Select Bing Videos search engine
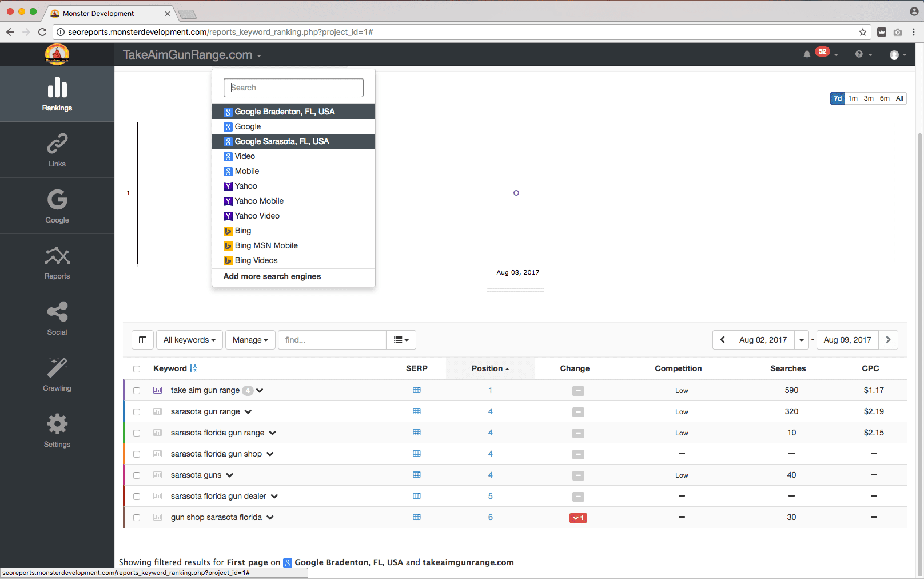 (x=293, y=260)
